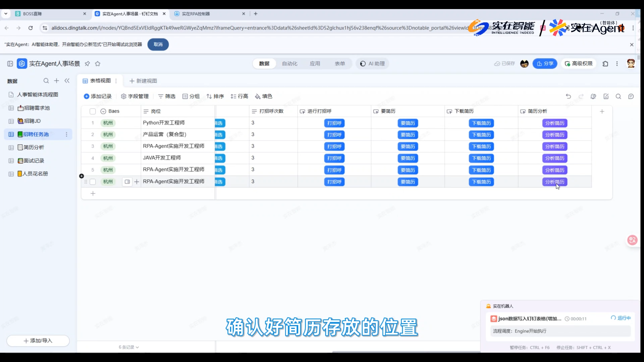This screenshot has height=362, width=644.
Task: Open the search icon in table toolbar
Action: tap(618, 97)
